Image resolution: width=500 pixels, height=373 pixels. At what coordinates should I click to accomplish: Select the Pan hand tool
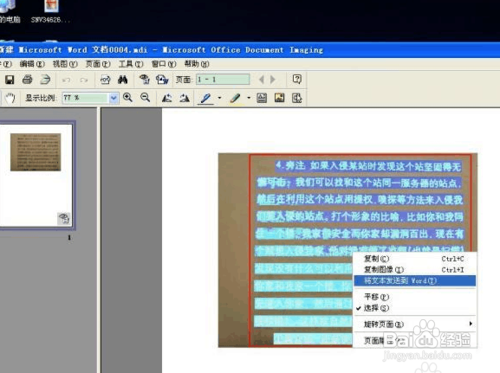[x=10, y=98]
